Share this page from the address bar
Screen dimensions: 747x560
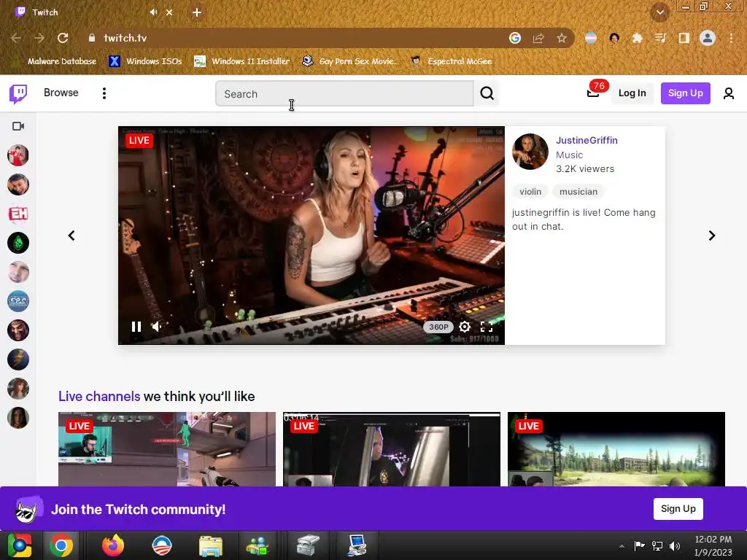tap(538, 38)
